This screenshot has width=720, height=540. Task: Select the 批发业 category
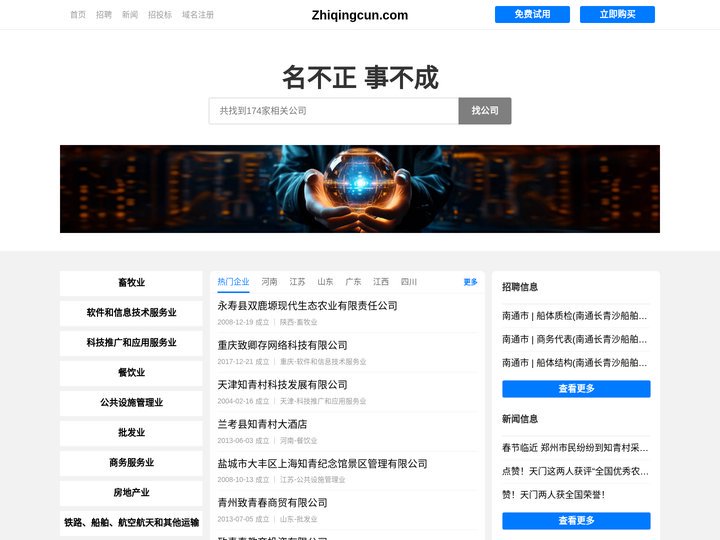pyautogui.click(x=131, y=433)
